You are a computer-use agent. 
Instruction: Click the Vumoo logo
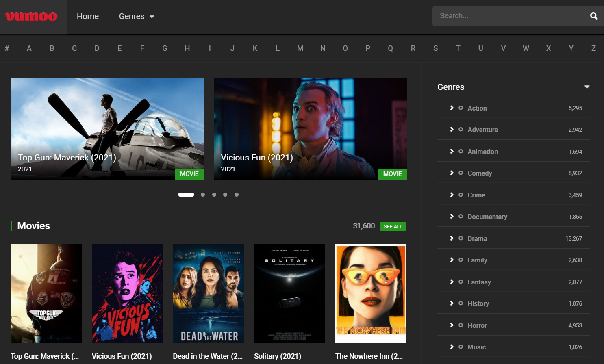[x=31, y=16]
